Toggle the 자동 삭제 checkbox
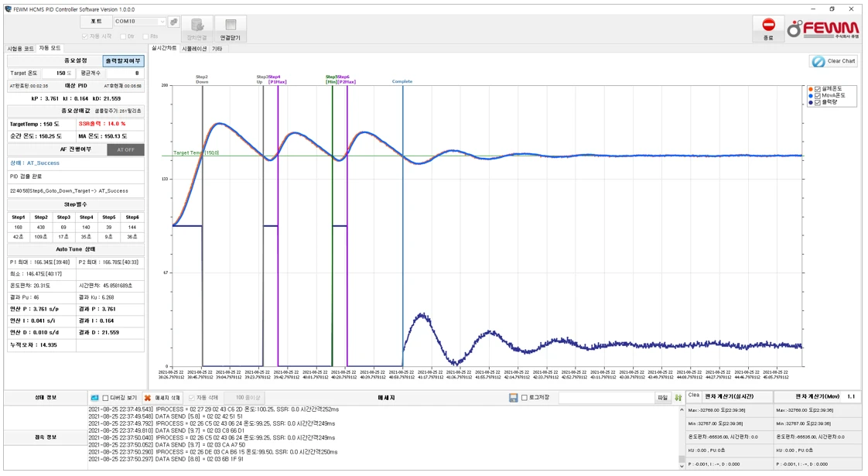 pos(192,398)
